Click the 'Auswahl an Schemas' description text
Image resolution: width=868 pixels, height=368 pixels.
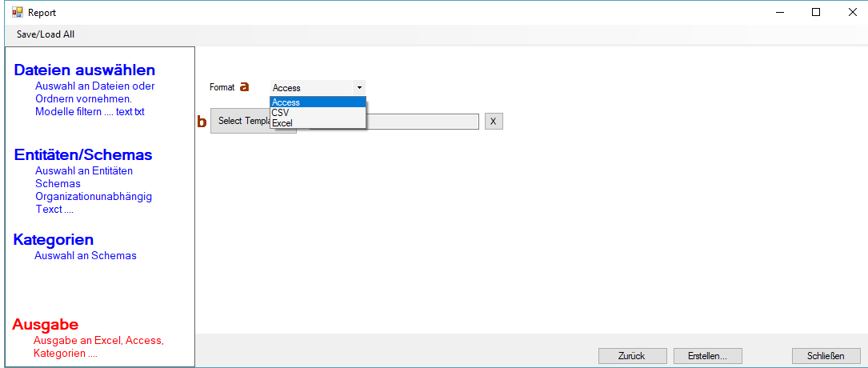pos(86,256)
